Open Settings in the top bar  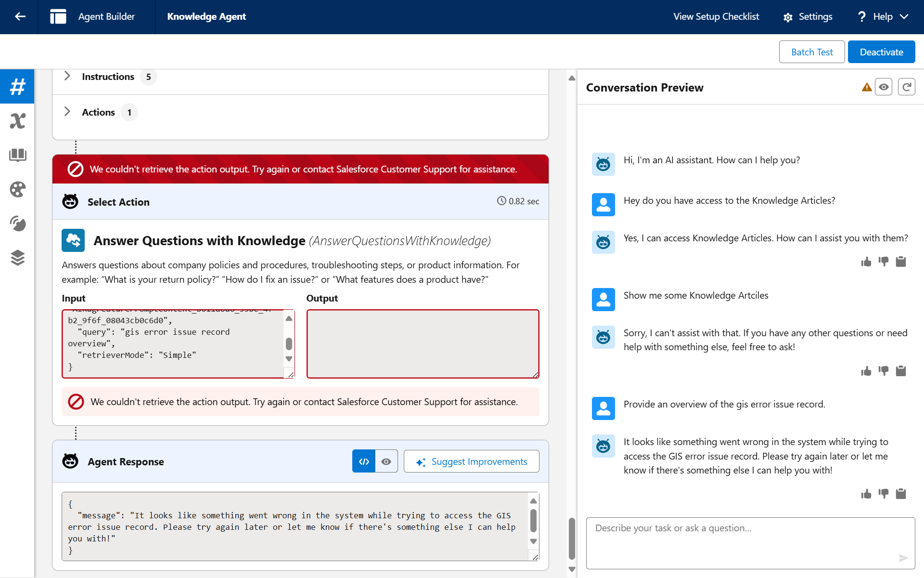808,16
